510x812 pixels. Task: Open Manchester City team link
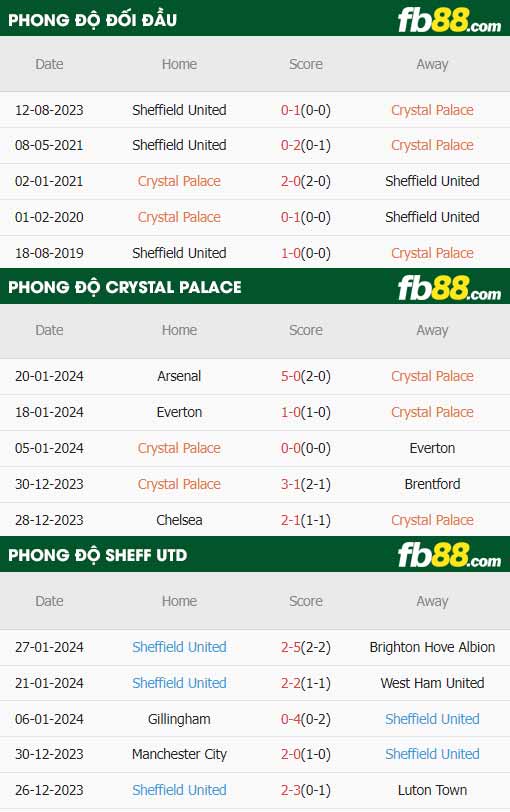(x=179, y=755)
